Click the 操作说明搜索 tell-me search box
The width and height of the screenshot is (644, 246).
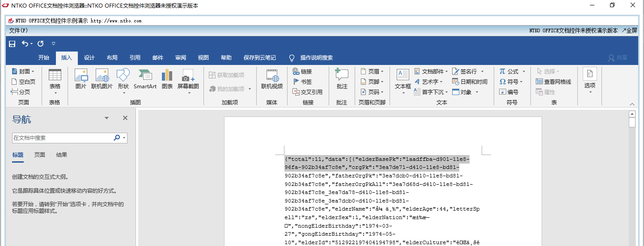[x=311, y=58]
